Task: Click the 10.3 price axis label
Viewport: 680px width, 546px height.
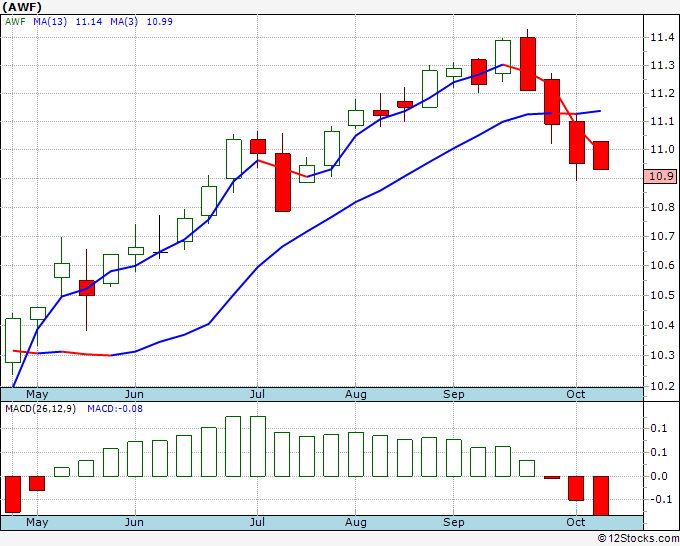Action: coord(662,355)
